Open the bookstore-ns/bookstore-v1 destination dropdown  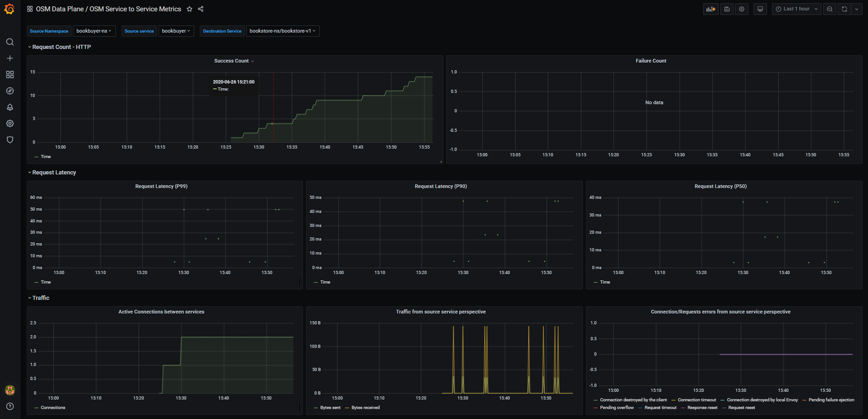tap(283, 31)
